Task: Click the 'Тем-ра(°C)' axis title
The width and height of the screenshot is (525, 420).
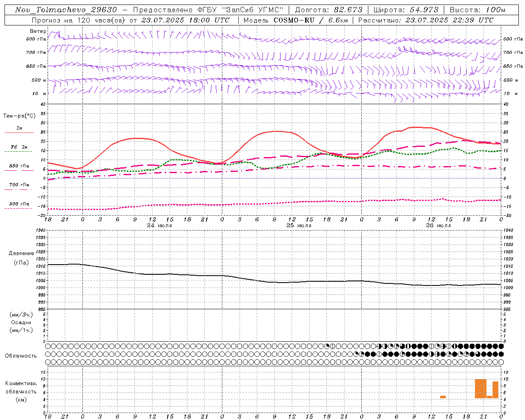Action: (19, 116)
